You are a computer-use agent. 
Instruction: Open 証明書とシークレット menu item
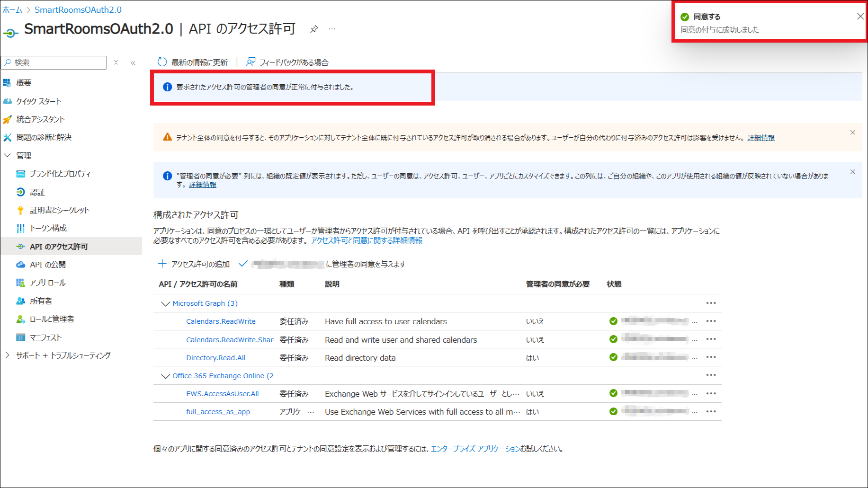(x=59, y=210)
